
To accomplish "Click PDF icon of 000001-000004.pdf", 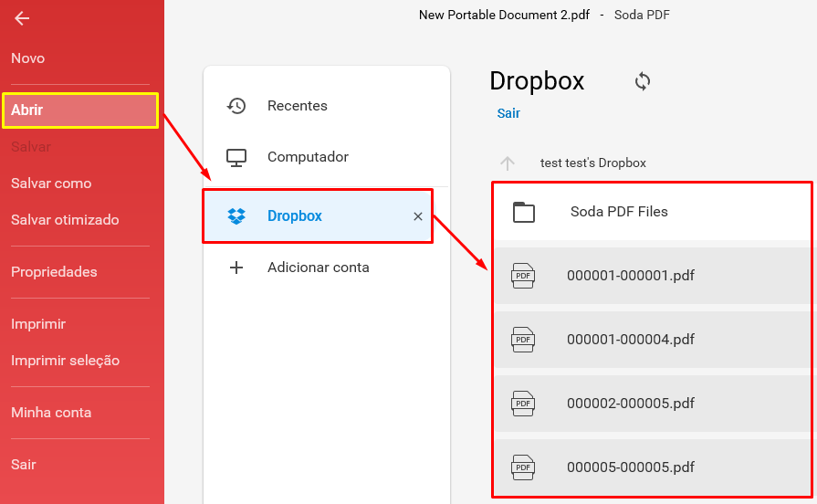I will [x=523, y=340].
